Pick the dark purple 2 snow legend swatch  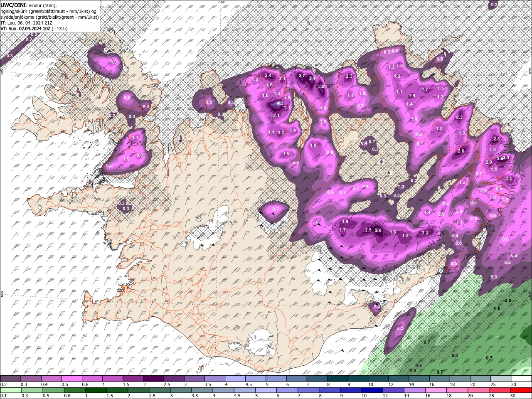pyautogui.click(x=153, y=379)
